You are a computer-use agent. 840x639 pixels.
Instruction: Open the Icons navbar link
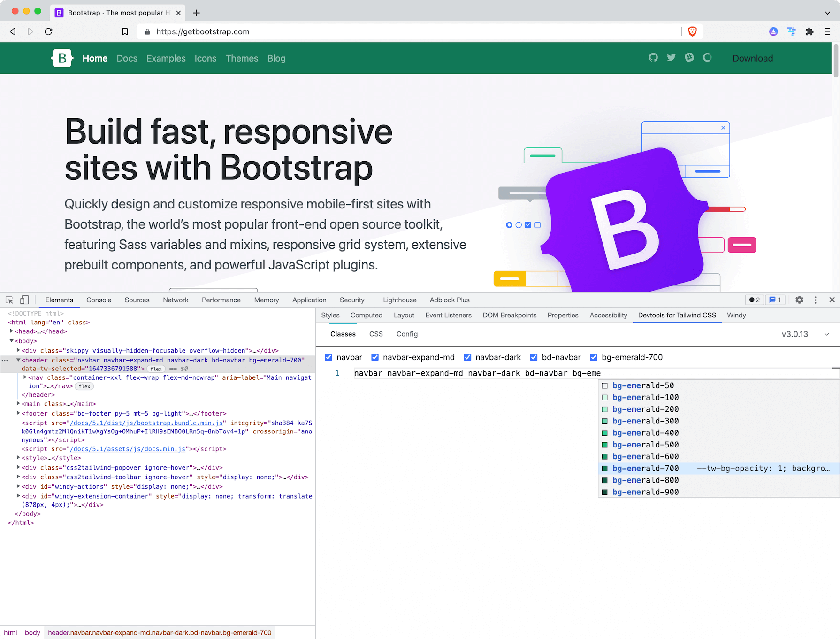click(206, 58)
